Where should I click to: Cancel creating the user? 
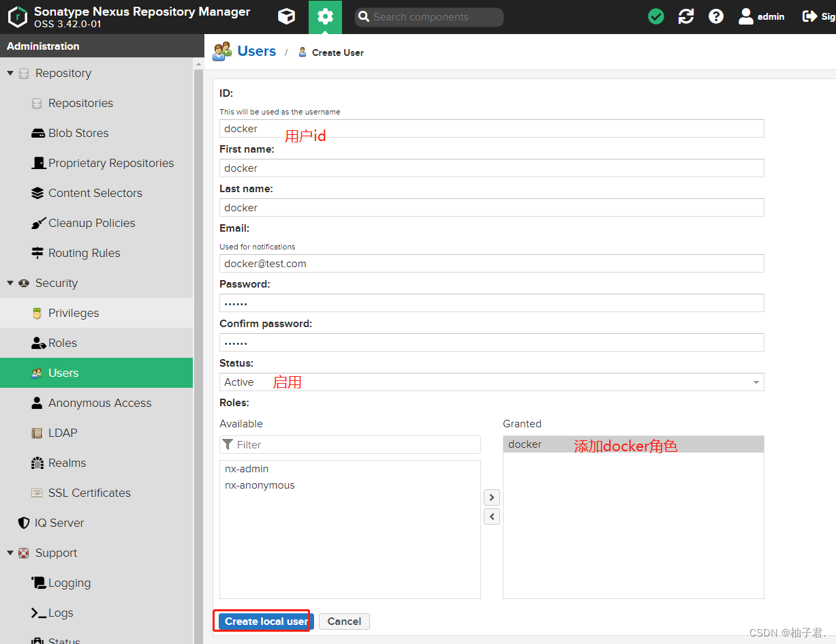(x=344, y=621)
